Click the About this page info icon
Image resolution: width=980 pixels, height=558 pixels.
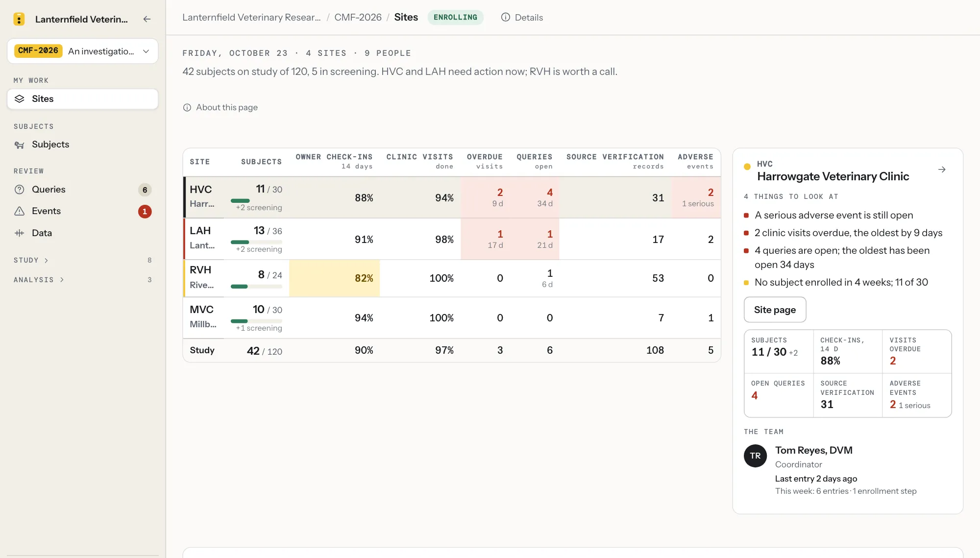tap(187, 107)
